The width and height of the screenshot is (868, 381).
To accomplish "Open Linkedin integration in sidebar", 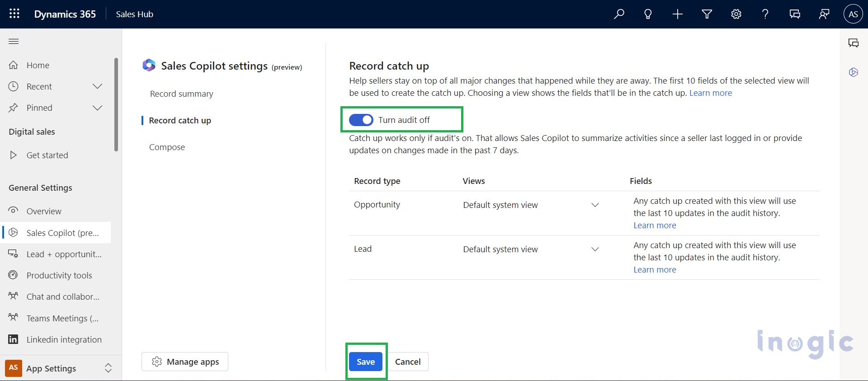I will pyautogui.click(x=64, y=339).
